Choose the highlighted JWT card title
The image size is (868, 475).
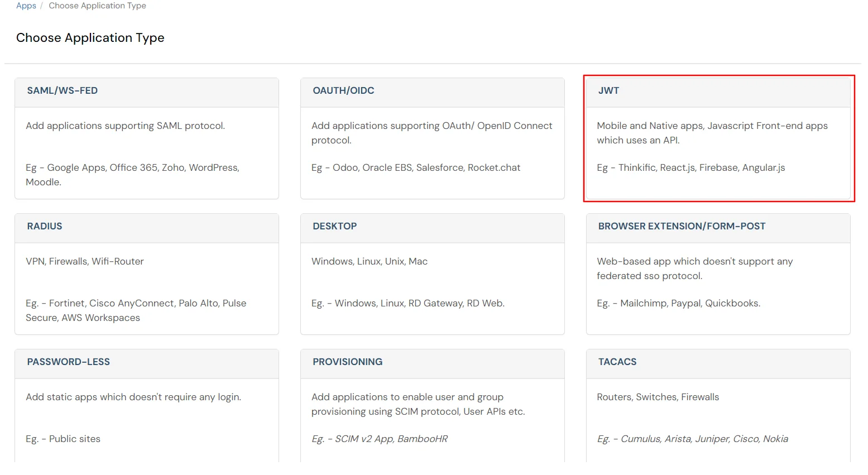(608, 91)
